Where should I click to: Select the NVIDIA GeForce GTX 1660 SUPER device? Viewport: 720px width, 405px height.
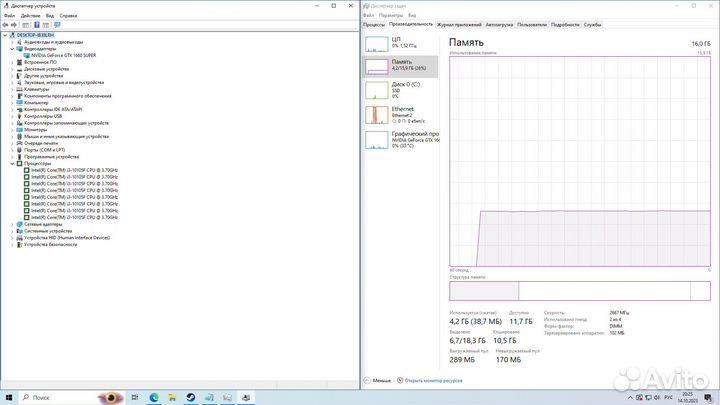[x=63, y=55]
